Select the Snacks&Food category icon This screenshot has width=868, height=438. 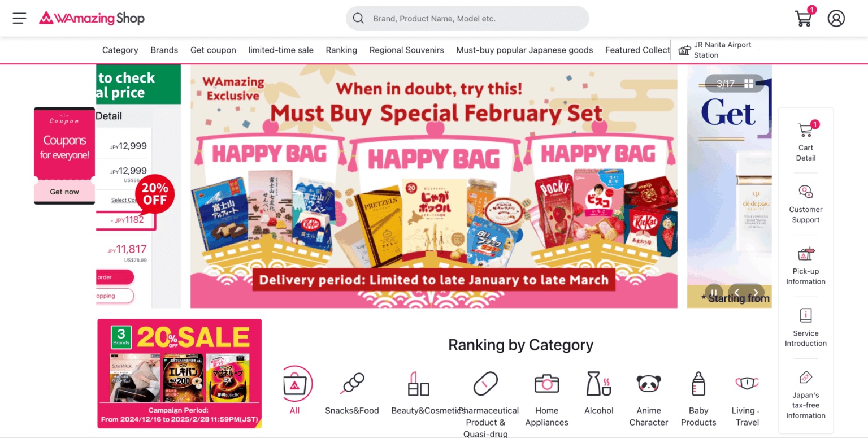tap(352, 384)
